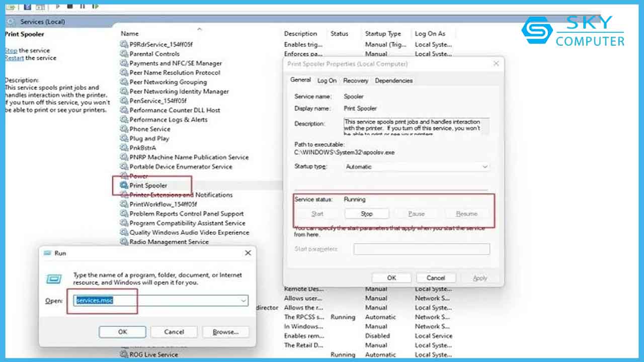Click the gear icon beside Radio Management Service
The width and height of the screenshot is (644, 362).
click(x=124, y=242)
